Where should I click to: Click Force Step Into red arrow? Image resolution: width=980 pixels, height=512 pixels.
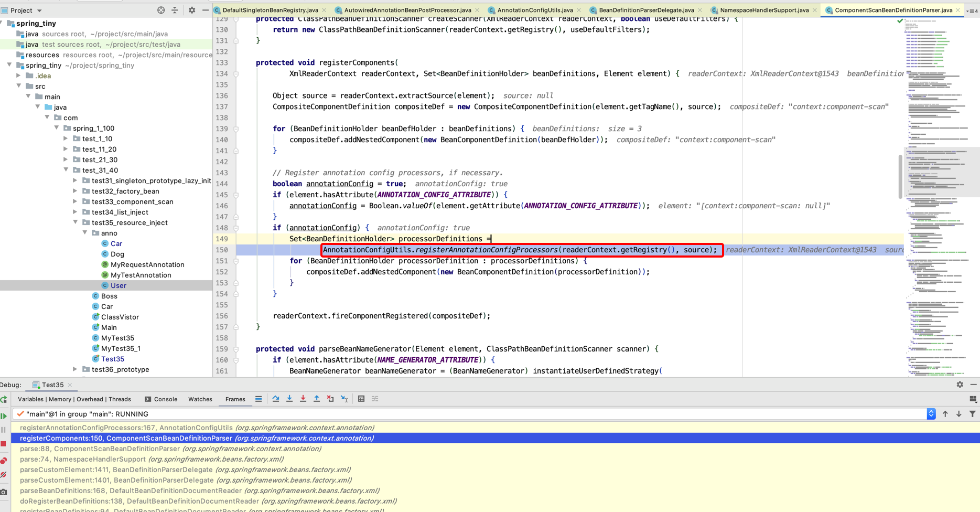[303, 399]
